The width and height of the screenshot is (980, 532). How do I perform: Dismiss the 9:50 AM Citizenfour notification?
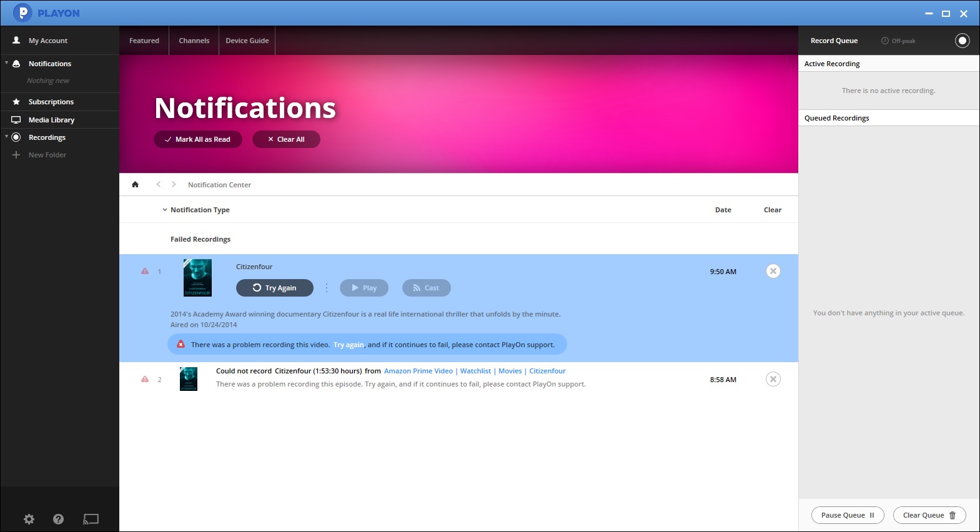point(773,271)
